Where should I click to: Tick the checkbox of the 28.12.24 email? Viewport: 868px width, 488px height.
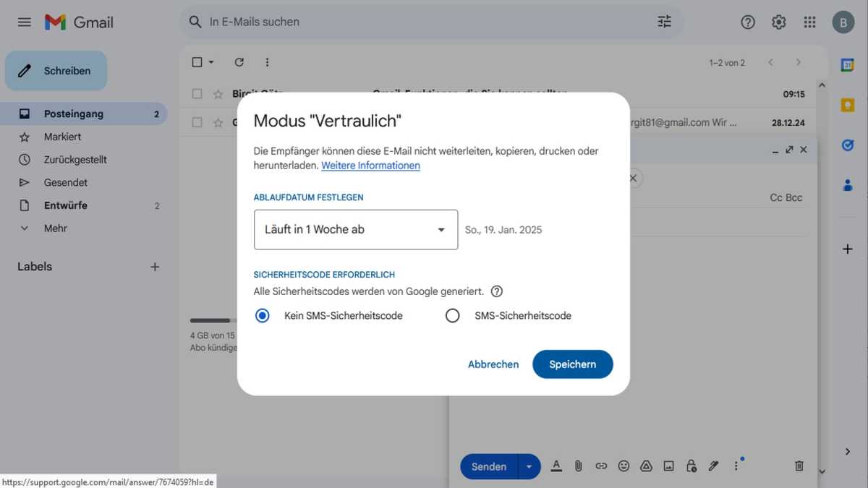tap(197, 123)
